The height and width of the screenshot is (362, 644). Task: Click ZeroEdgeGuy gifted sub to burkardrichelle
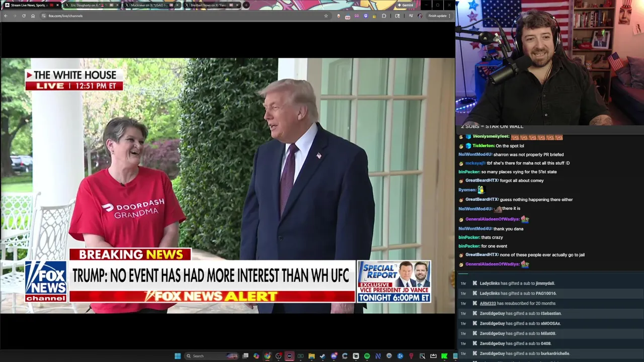tap(525, 354)
